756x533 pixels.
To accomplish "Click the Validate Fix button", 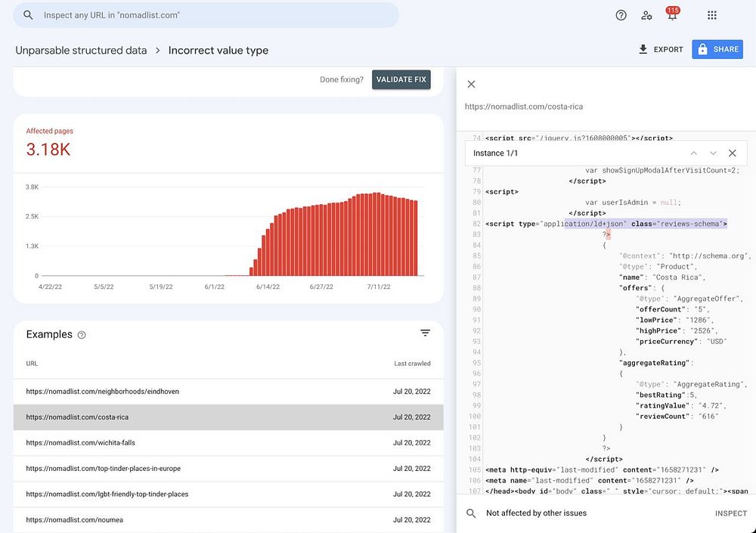I will 401,79.
